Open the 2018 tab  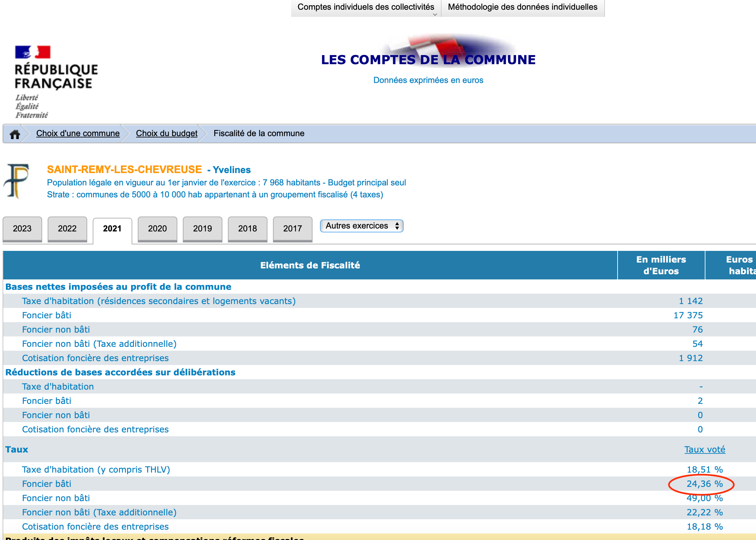coord(247,229)
